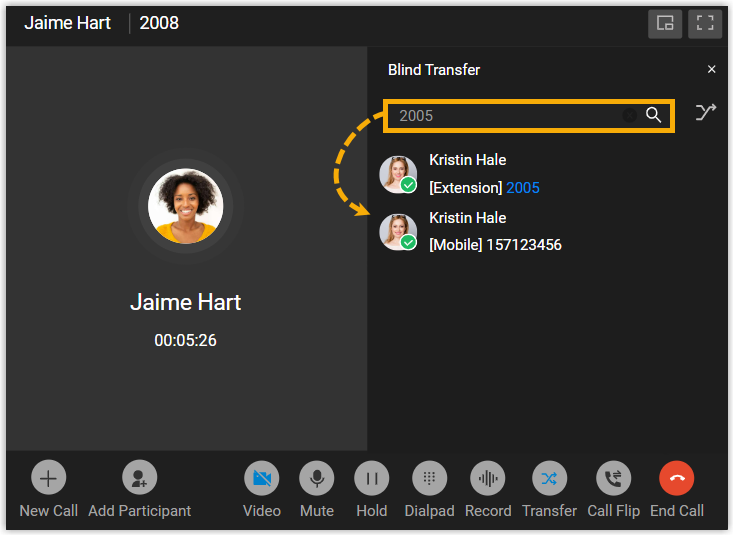Close the Blind Transfer panel
734x536 pixels.
pos(712,69)
